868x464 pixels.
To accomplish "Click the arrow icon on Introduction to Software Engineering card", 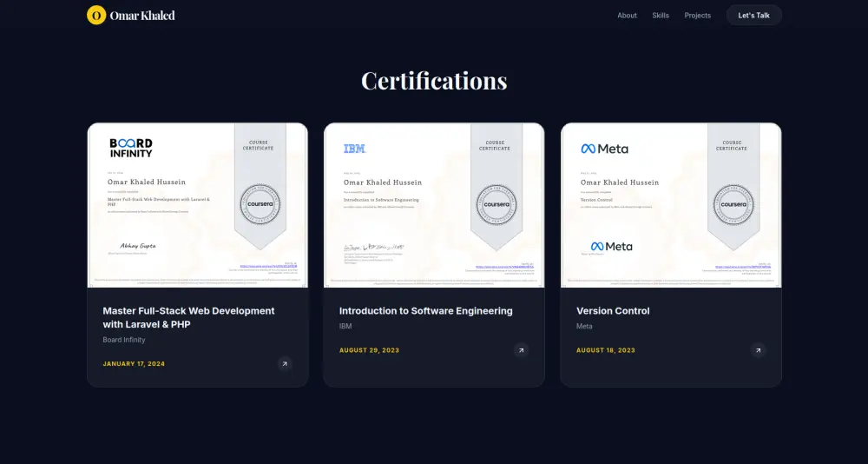I will [521, 350].
